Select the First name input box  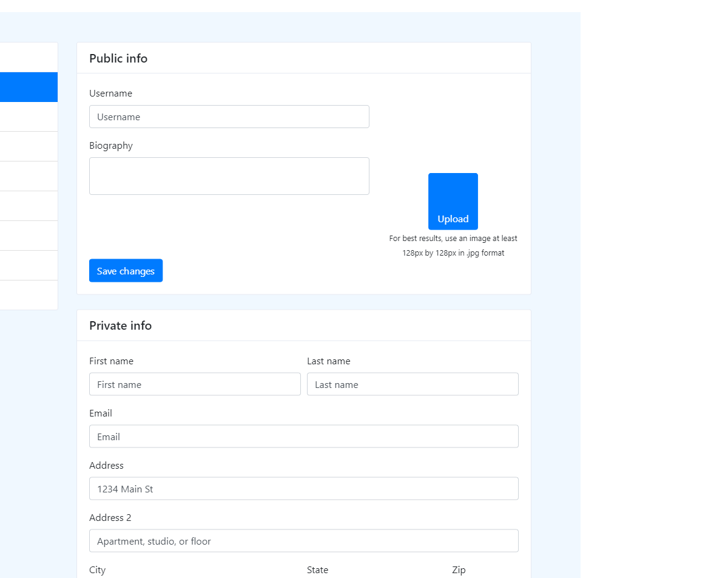(195, 384)
